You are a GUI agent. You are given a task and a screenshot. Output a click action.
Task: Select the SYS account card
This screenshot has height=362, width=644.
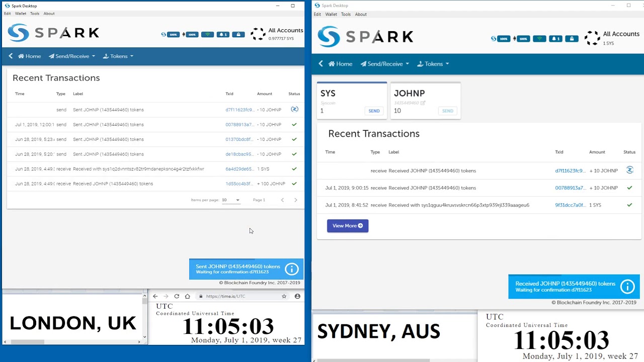click(x=352, y=101)
